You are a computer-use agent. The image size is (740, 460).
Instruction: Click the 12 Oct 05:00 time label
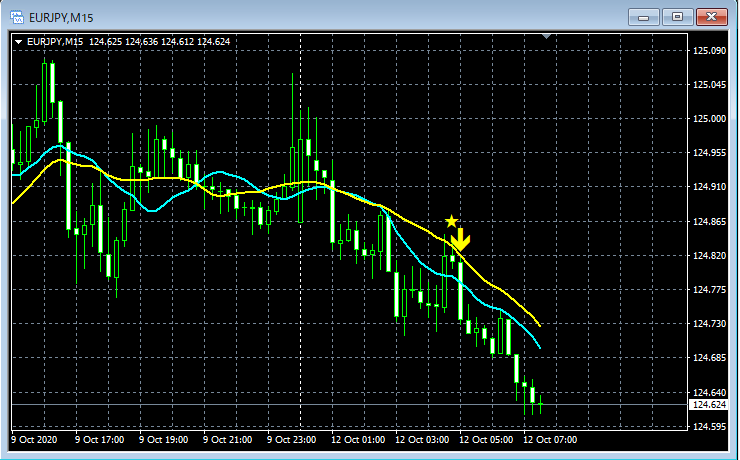486,440
